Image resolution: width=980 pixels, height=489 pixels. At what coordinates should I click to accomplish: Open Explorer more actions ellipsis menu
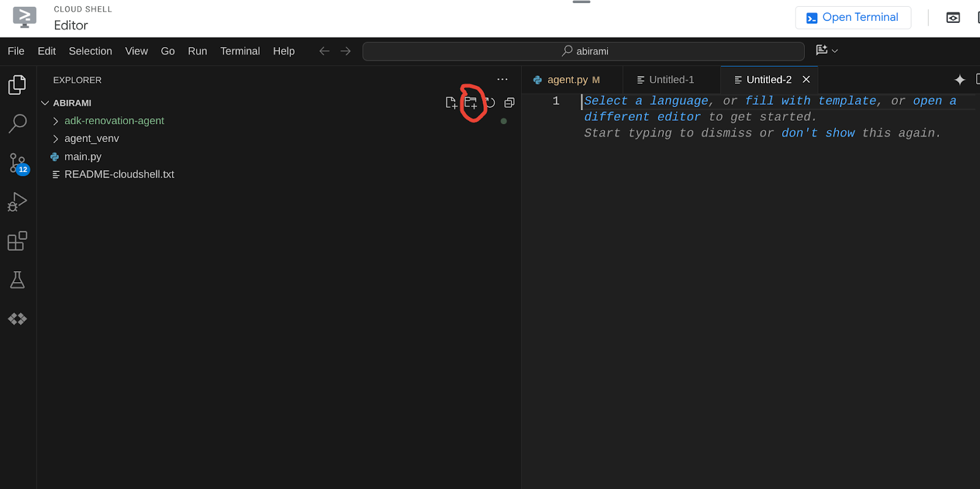click(x=502, y=80)
